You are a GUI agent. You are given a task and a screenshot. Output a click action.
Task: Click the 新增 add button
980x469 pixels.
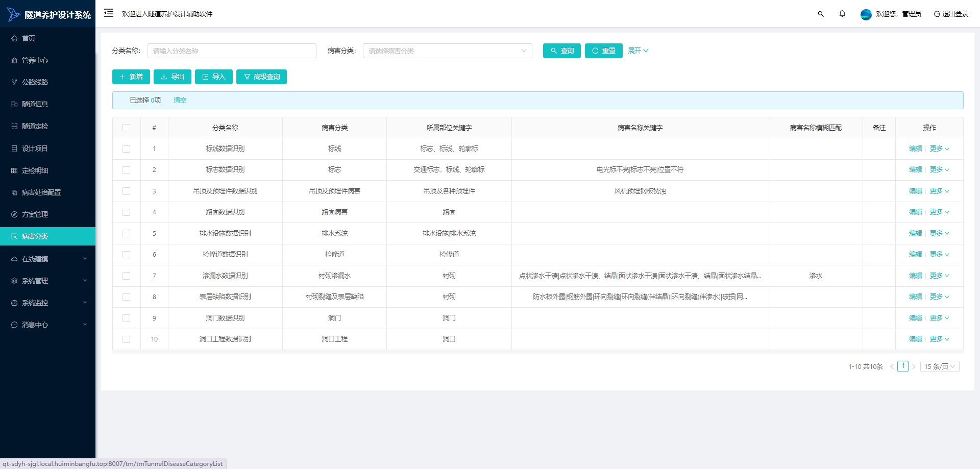[x=131, y=77]
